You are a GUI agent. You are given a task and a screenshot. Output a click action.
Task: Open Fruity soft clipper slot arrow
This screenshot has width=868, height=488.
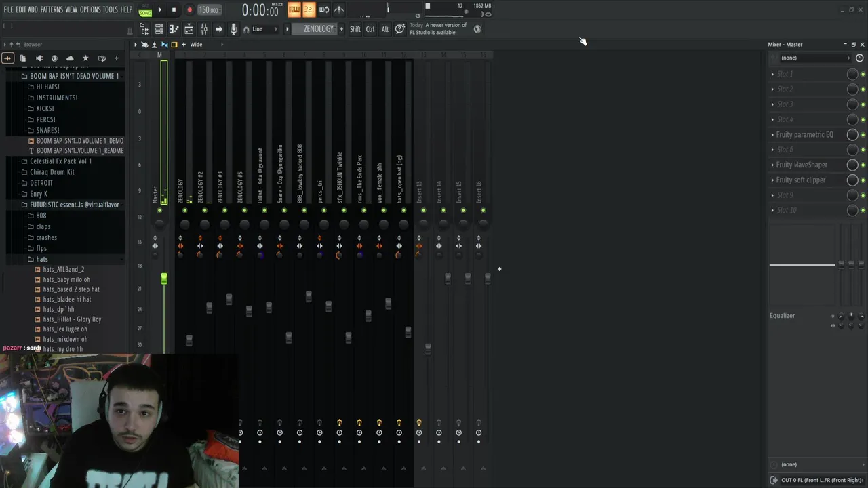[x=772, y=180]
